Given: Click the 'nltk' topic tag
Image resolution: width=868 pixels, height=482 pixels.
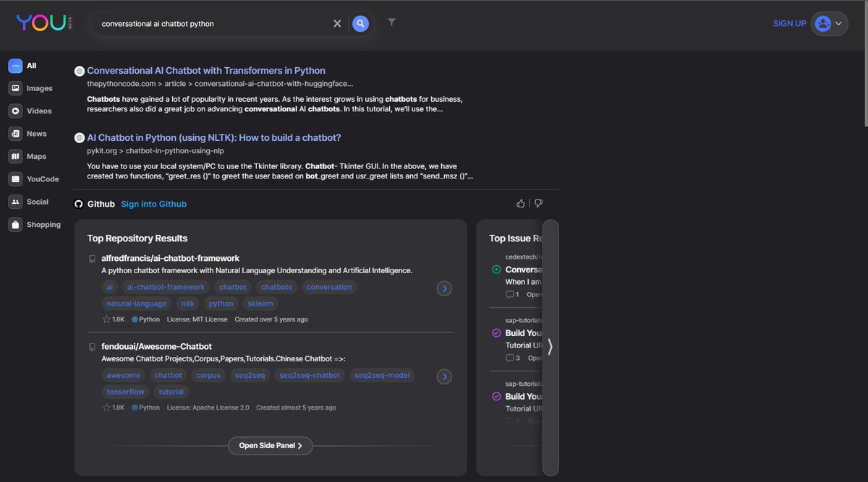Looking at the screenshot, I should 188,304.
